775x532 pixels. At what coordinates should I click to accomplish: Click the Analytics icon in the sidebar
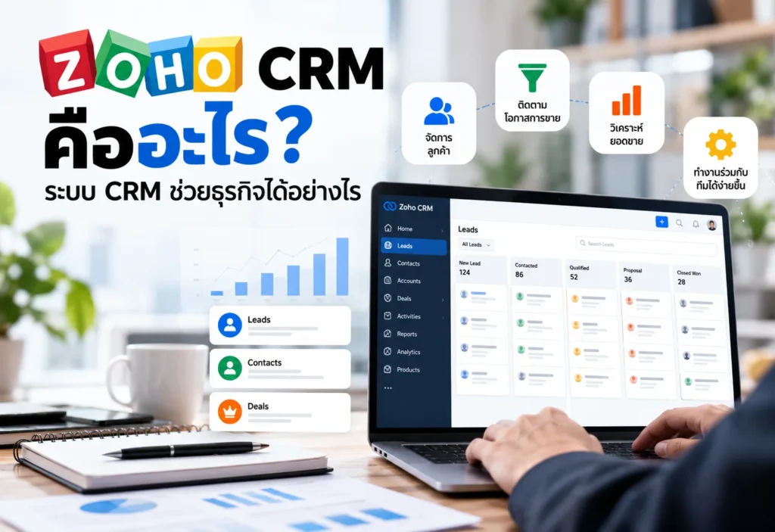pos(388,352)
